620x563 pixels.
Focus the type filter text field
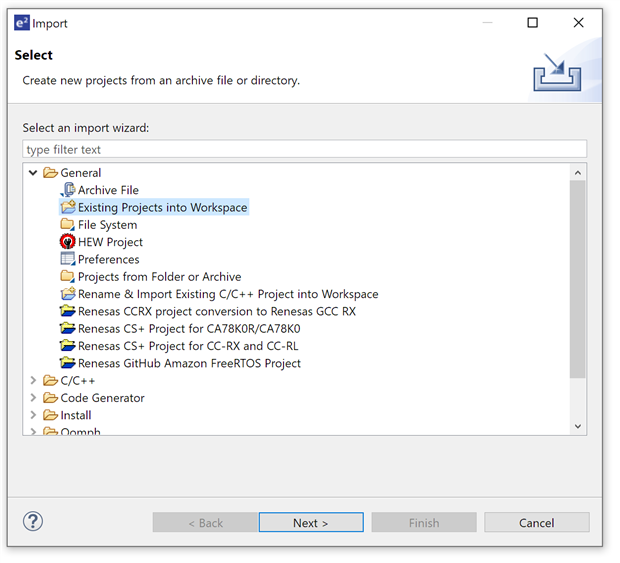pos(304,150)
